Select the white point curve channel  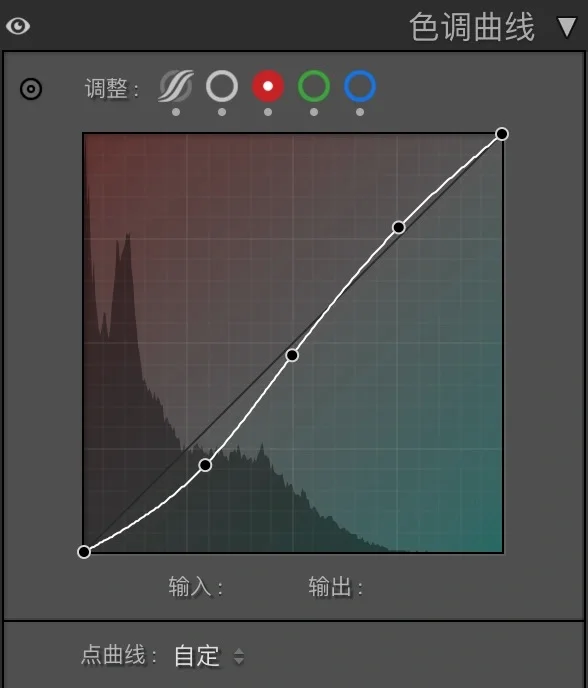222,86
